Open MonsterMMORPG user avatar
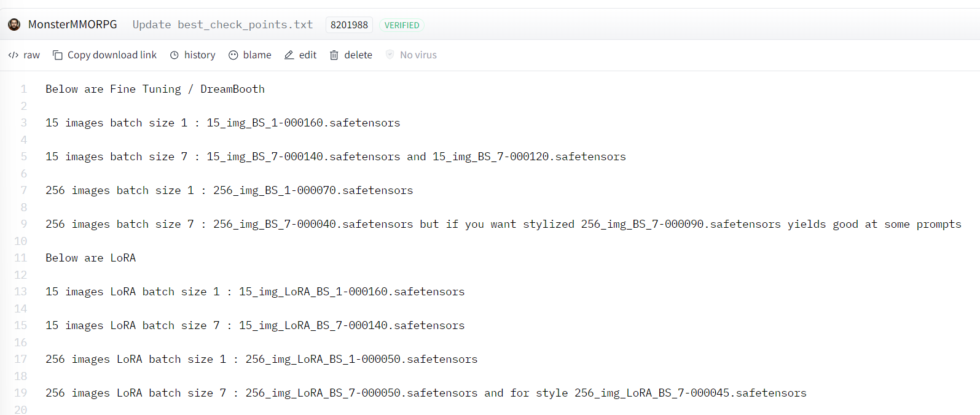 14,25
